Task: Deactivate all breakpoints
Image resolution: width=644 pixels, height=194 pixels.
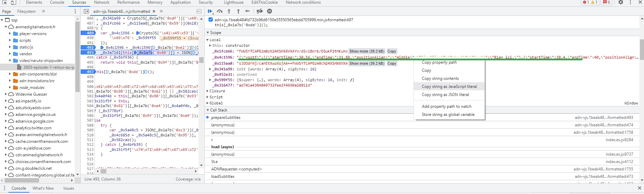Action: tap(259, 11)
